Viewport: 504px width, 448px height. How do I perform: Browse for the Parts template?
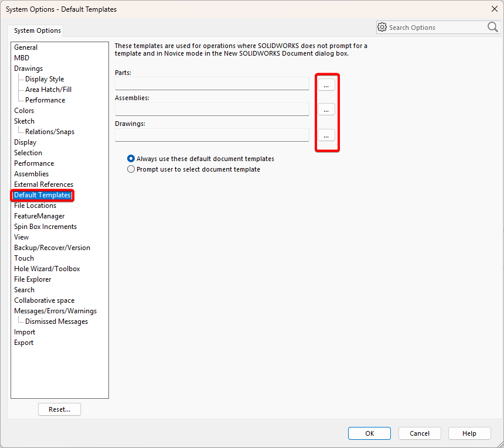(326, 85)
